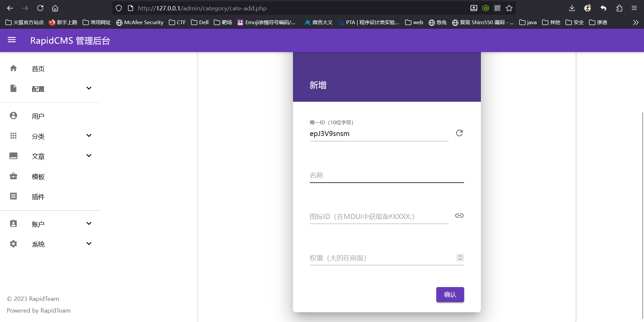Adjust weight using the number spinner
Screen dimensions: 644x322
(x=460, y=258)
